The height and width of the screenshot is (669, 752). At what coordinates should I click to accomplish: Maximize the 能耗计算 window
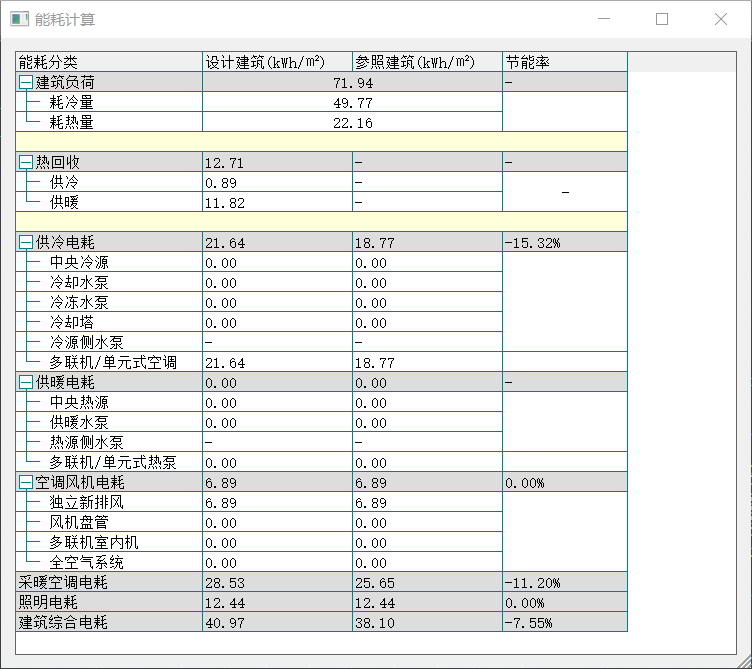point(662,19)
